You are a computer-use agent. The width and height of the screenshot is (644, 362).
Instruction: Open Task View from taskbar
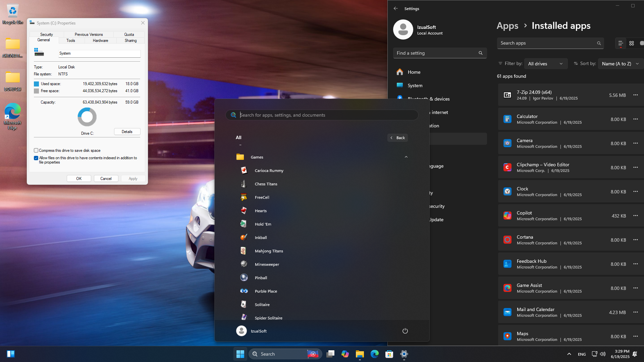point(330,354)
